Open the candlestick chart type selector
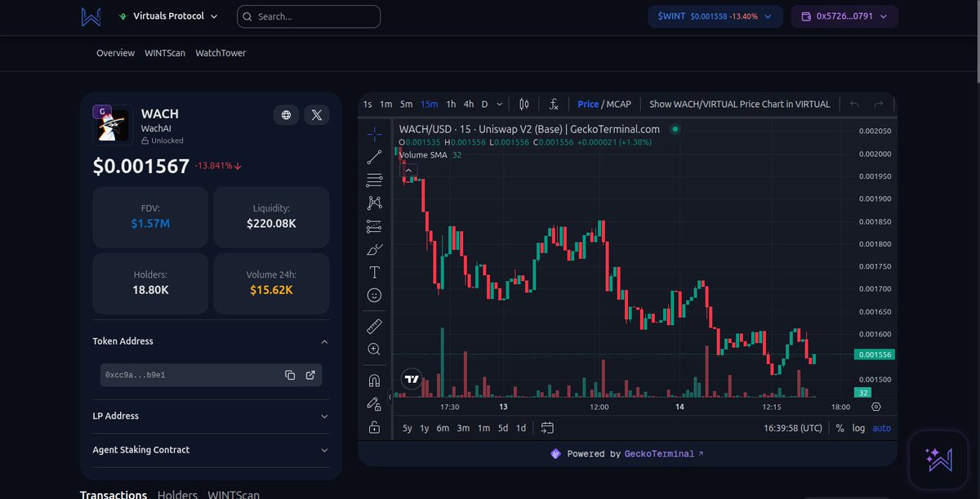 click(524, 104)
